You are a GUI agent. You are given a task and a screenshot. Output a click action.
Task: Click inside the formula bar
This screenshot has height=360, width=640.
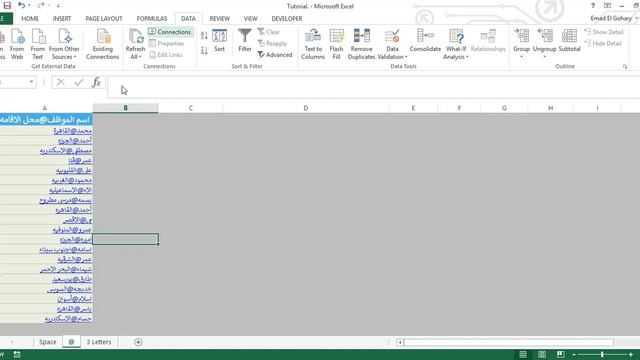(373, 87)
